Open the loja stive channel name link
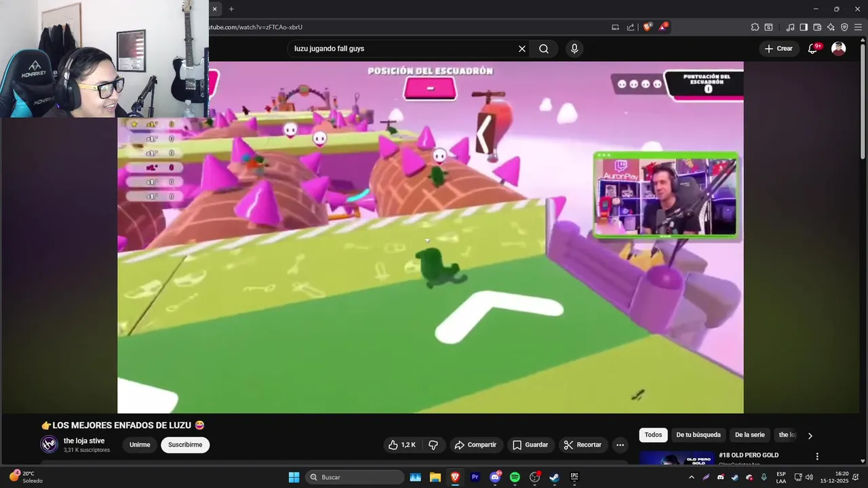 tap(84, 441)
